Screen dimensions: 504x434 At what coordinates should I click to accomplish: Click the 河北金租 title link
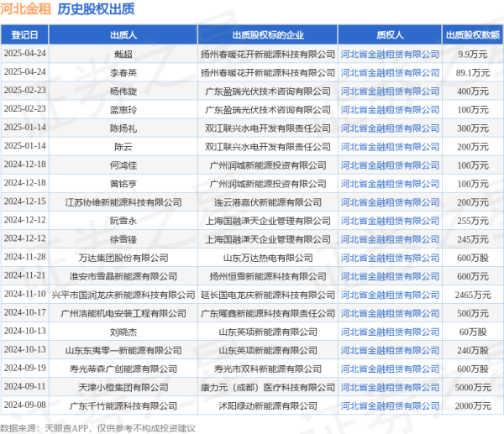tap(24, 11)
